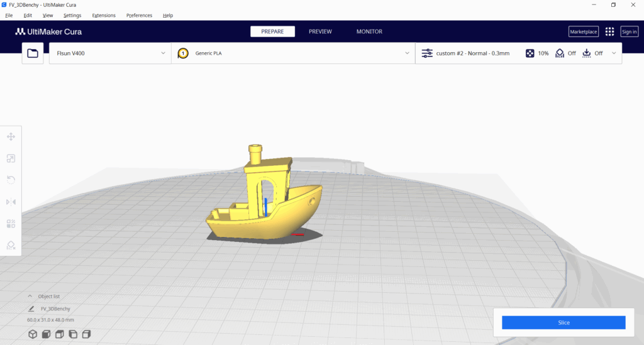Open the Extensions menu
644x345 pixels.
pyautogui.click(x=104, y=15)
